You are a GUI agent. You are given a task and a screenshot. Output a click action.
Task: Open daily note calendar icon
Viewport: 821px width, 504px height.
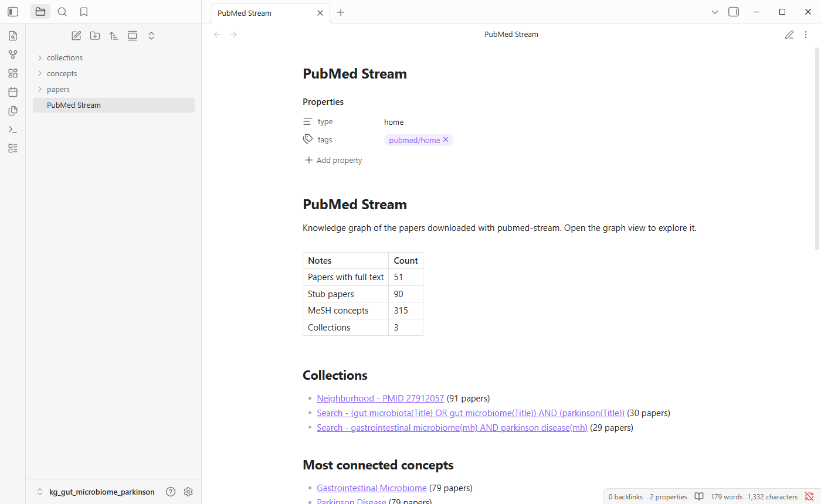(x=13, y=92)
